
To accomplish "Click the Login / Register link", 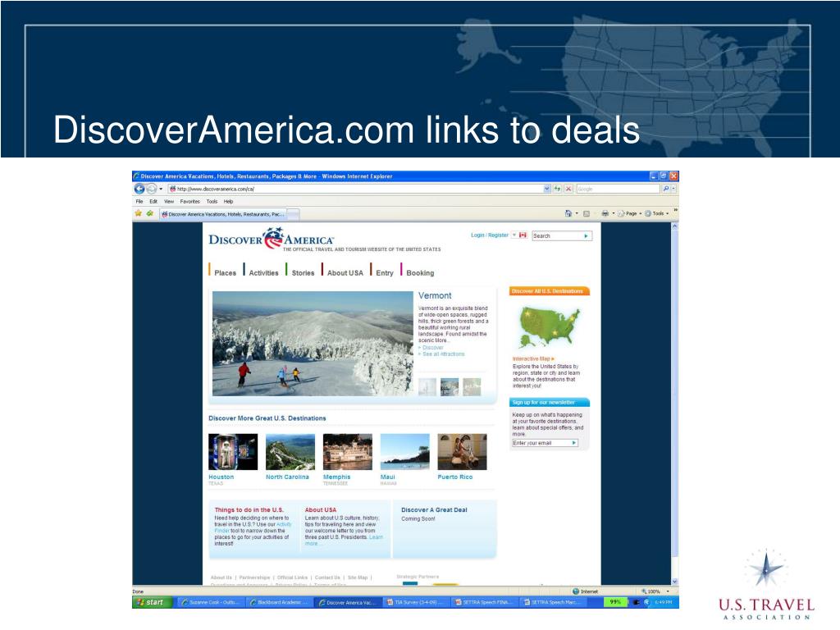I will [490, 235].
